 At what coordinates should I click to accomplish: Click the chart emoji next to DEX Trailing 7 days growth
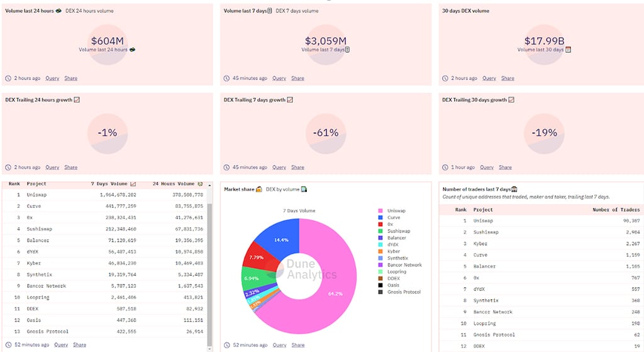(x=290, y=100)
